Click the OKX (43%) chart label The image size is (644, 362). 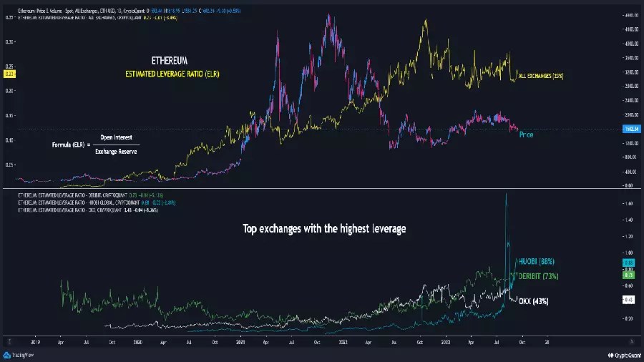(534, 301)
